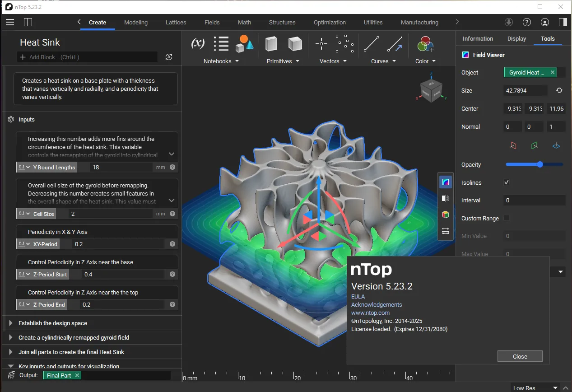Click the Add Block search field
This screenshot has width=572, height=392.
[88, 57]
